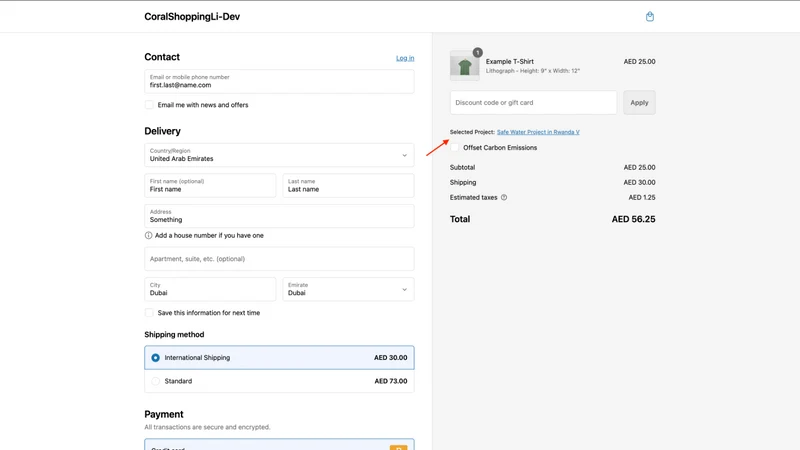Click the Lithograph variant description text

(x=533, y=71)
